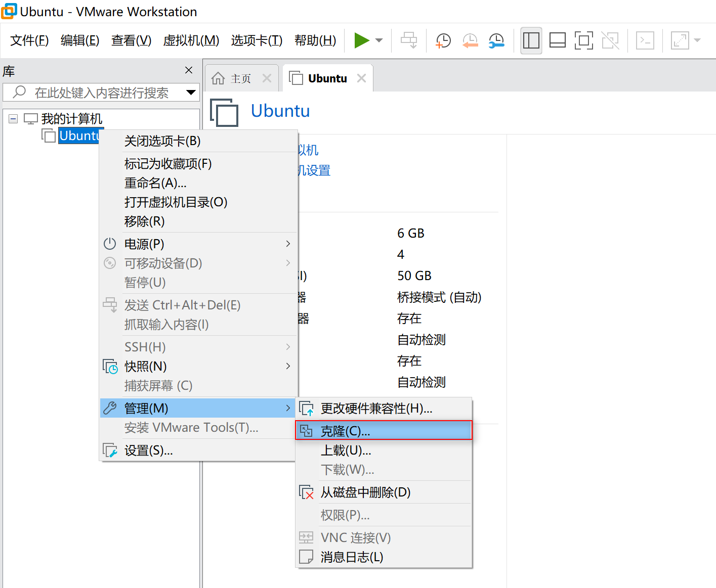The height and width of the screenshot is (588, 716).
Task: Open the 帮助(H) menu
Action: (315, 40)
